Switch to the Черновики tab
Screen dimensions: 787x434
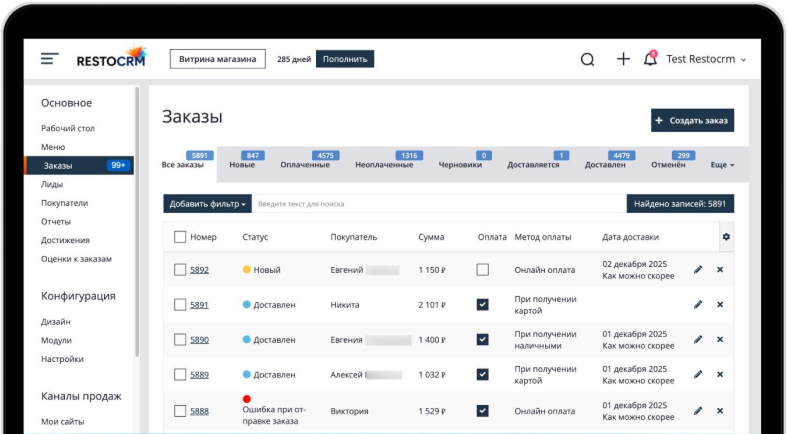click(460, 165)
